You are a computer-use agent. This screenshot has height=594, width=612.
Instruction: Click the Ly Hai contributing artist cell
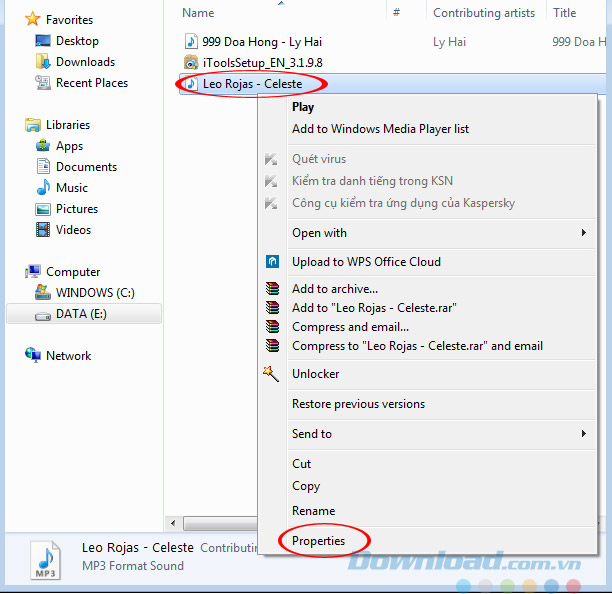click(x=449, y=41)
